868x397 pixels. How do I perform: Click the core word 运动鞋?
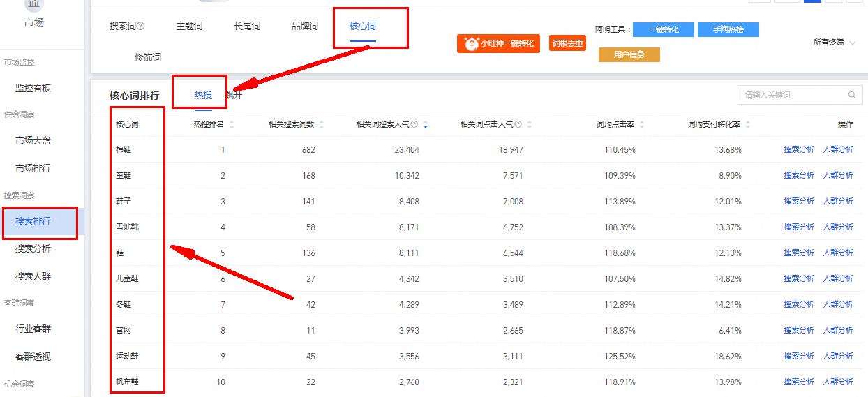click(127, 356)
